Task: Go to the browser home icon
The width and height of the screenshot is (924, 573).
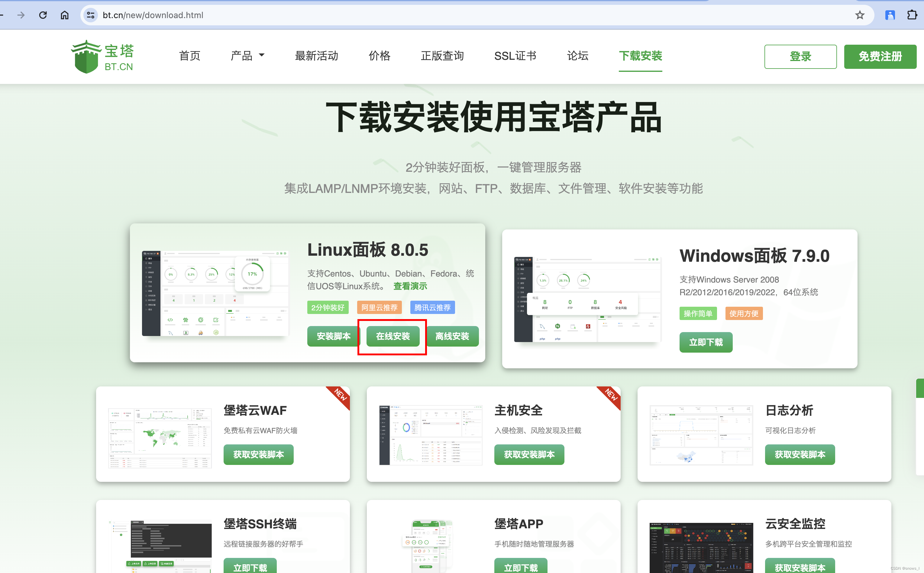Action: tap(65, 15)
